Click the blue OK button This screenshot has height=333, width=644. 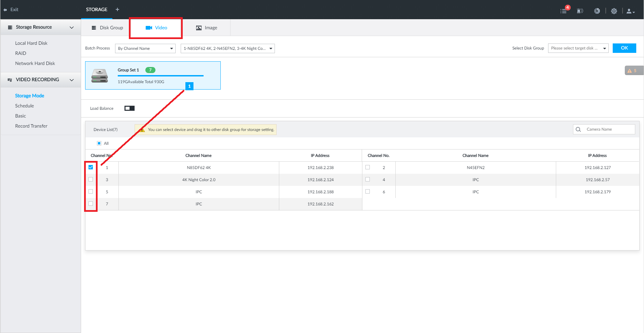coord(624,48)
